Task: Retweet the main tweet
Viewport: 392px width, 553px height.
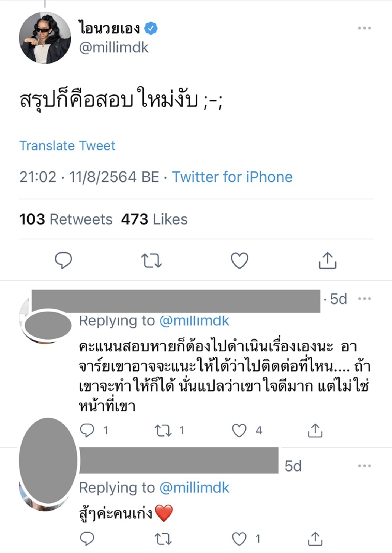Action: click(x=152, y=260)
